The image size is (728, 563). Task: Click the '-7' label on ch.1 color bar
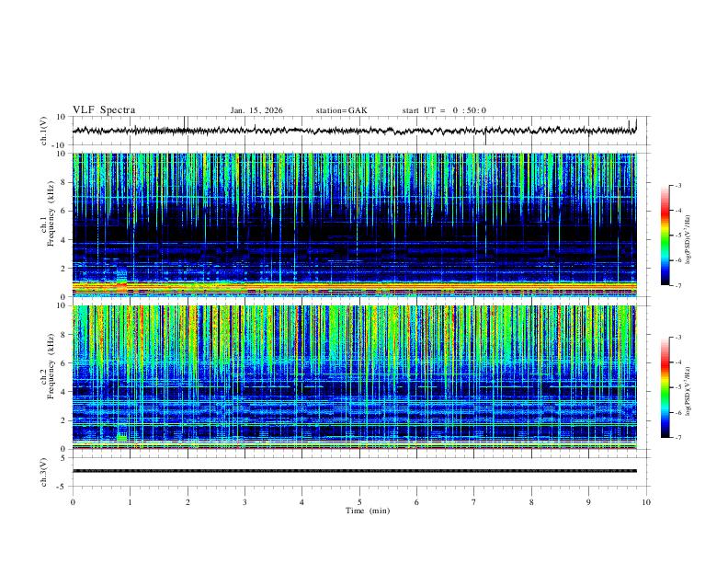(x=678, y=285)
